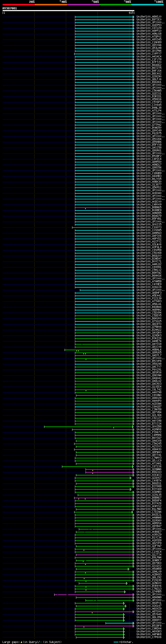Open hit UniRef100_C6T2Z9
This screenshot has height=644, width=166.
[149, 28]
